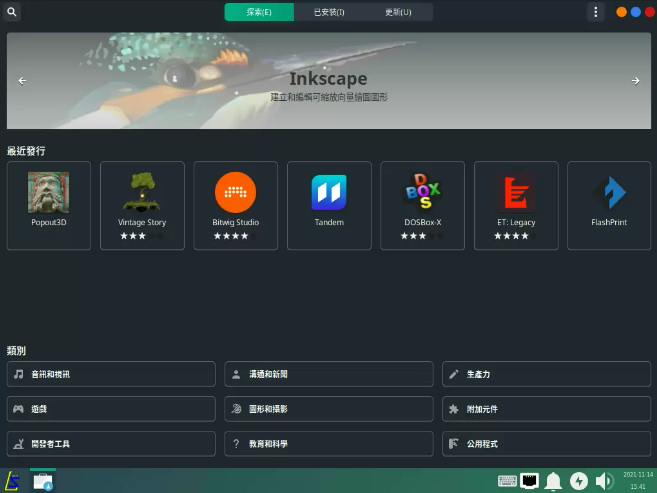
Task: Switch to the 探索(E) explore tab
Action: pos(259,12)
